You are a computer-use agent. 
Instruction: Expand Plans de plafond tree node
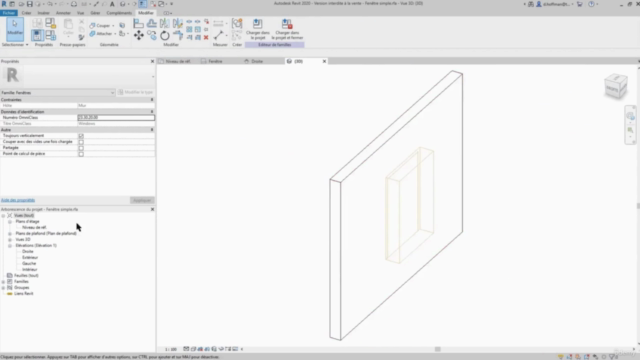click(x=10, y=234)
